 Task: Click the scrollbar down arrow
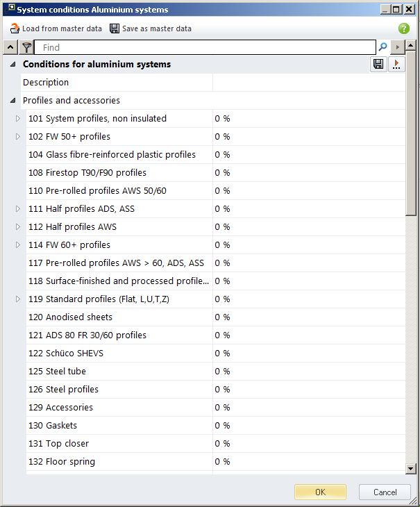411,469
